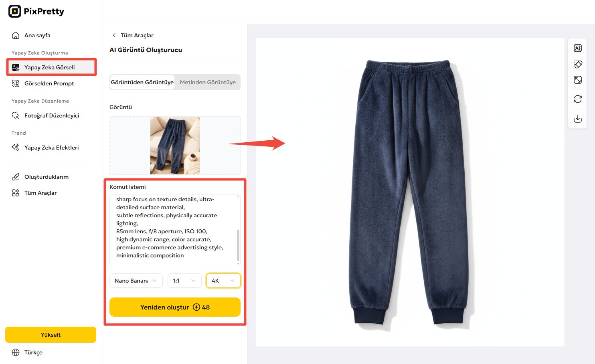Click the Yeniden oluştur button
The image size is (595, 364).
click(175, 307)
